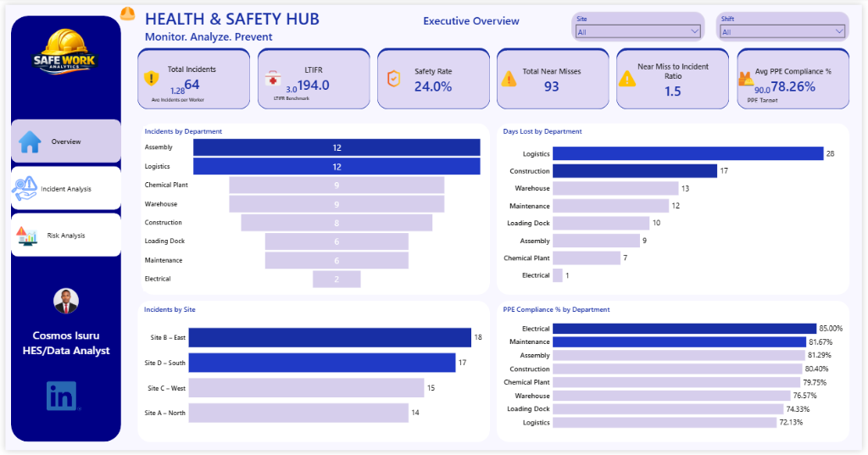Screen dimensions: 868x455
Task: Select the Loading Dock funnel bar showing 6
Action: [337, 241]
